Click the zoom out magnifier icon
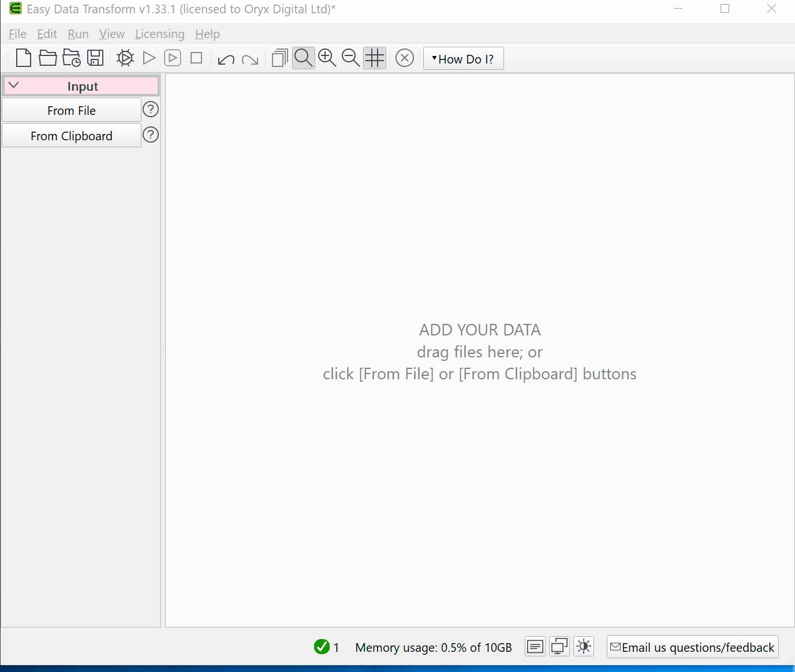 pos(351,58)
